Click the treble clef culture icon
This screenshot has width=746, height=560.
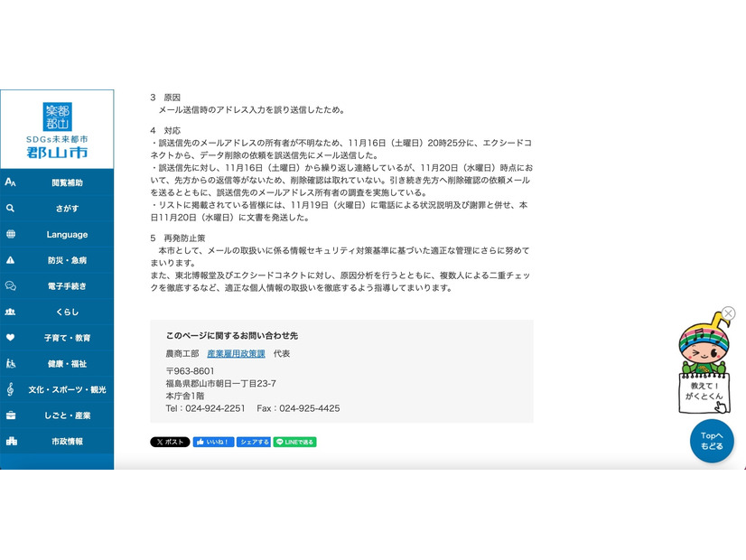click(11, 389)
